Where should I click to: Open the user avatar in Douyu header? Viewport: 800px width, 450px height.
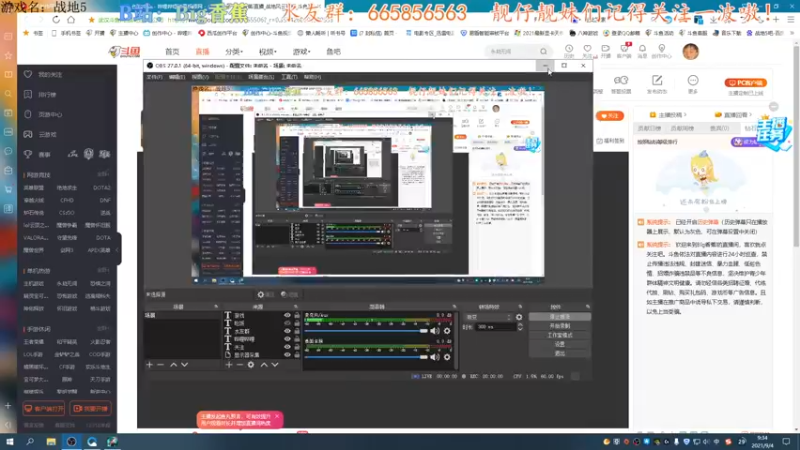coord(690,52)
